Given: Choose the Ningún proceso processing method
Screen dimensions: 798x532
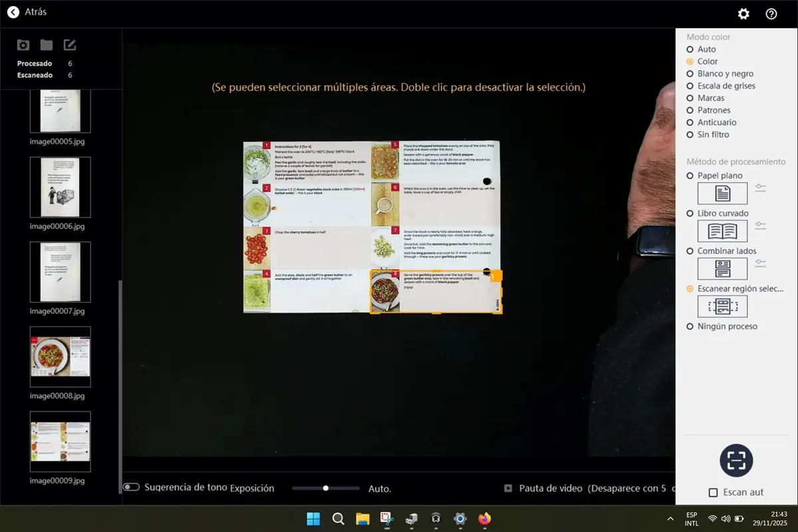Looking at the screenshot, I should [x=690, y=327].
